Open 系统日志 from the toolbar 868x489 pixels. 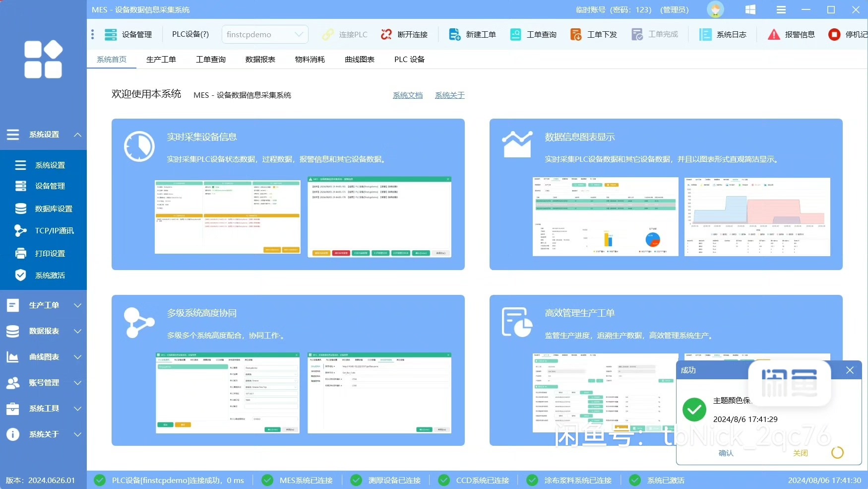point(705,34)
